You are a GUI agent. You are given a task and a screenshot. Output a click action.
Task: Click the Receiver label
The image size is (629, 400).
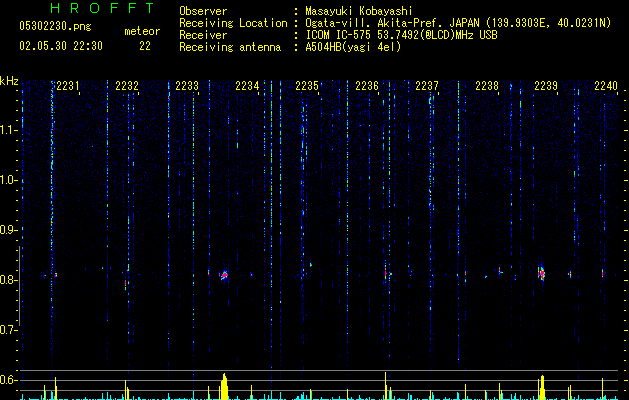pos(203,35)
